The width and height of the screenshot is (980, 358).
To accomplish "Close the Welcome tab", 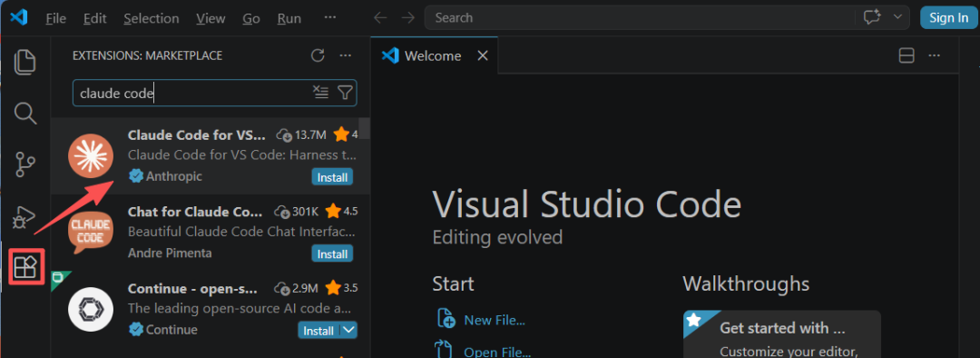I will click(x=483, y=55).
